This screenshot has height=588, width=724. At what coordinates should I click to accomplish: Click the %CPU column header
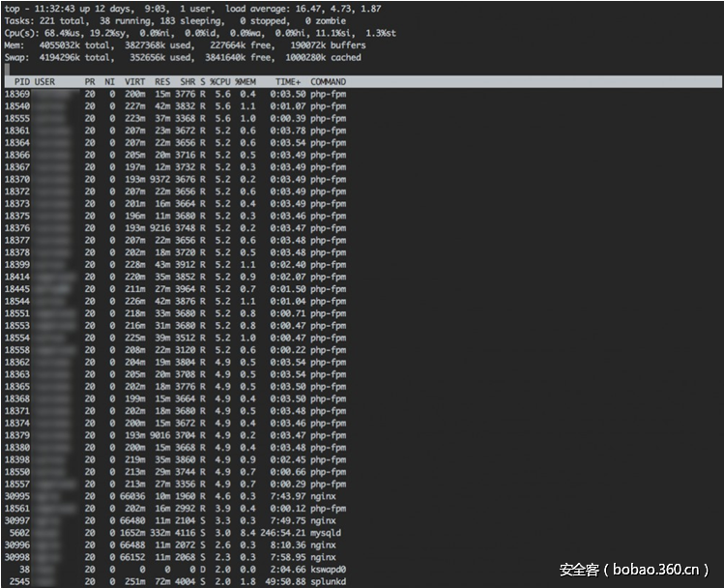click(220, 82)
